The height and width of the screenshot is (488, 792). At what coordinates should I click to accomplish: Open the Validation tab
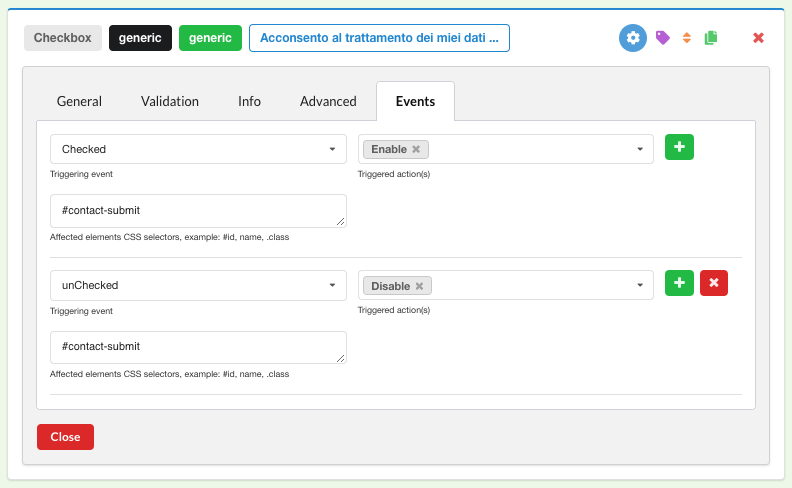170,101
